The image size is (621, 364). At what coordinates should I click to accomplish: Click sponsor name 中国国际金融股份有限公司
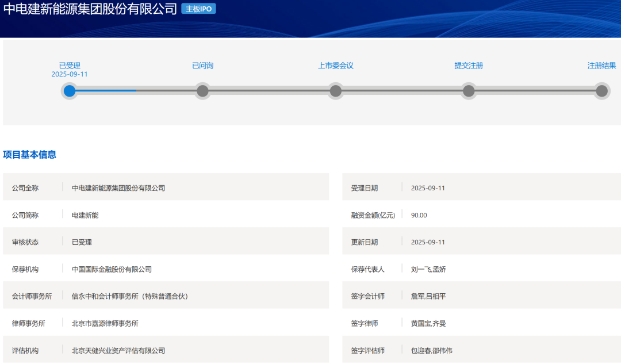(112, 269)
